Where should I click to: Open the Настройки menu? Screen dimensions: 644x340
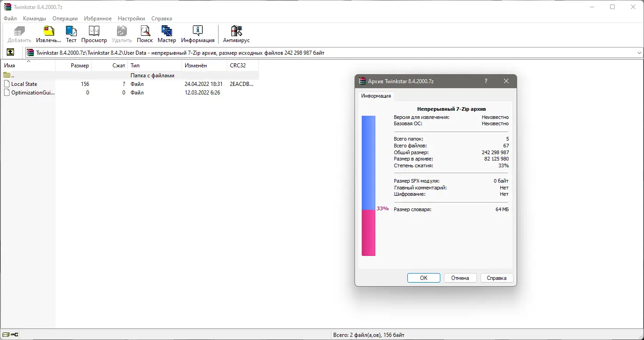click(x=131, y=19)
